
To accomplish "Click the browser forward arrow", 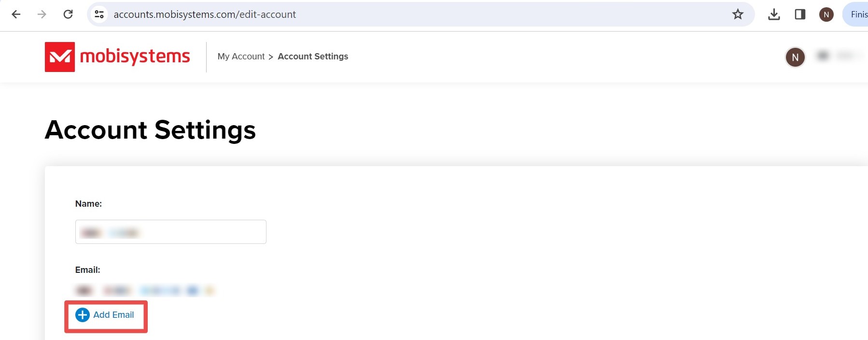I will [x=42, y=14].
